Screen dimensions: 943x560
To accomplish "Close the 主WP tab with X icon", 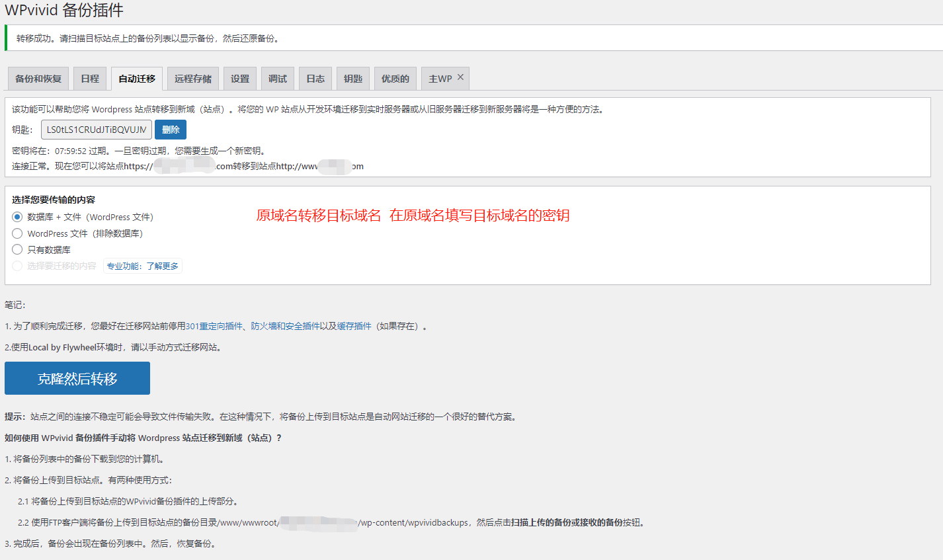I will coord(460,77).
